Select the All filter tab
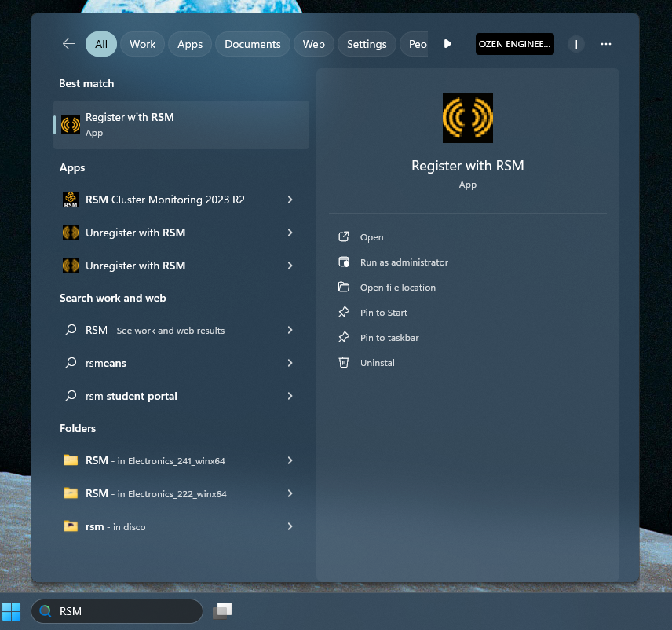The image size is (672, 630). point(101,44)
